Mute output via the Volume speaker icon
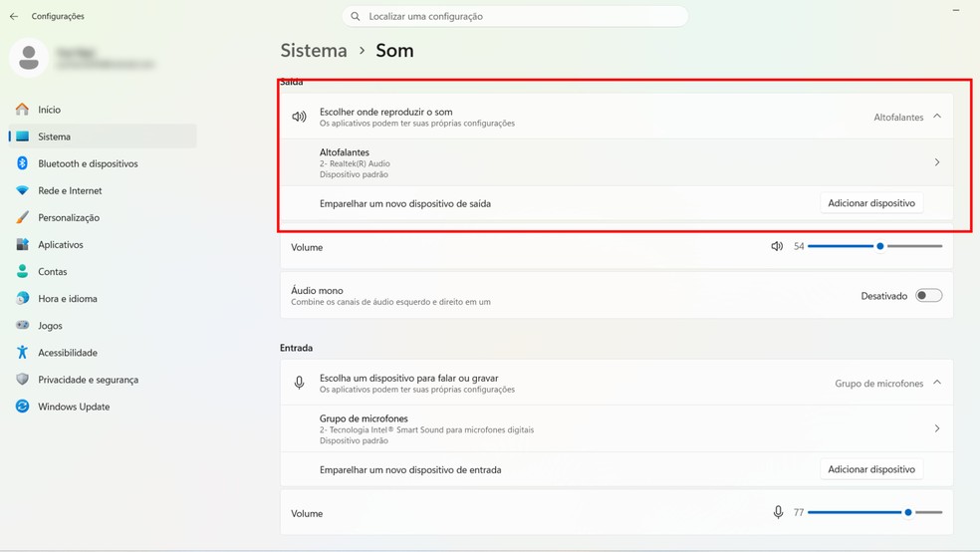The width and height of the screenshot is (980, 552). click(777, 246)
